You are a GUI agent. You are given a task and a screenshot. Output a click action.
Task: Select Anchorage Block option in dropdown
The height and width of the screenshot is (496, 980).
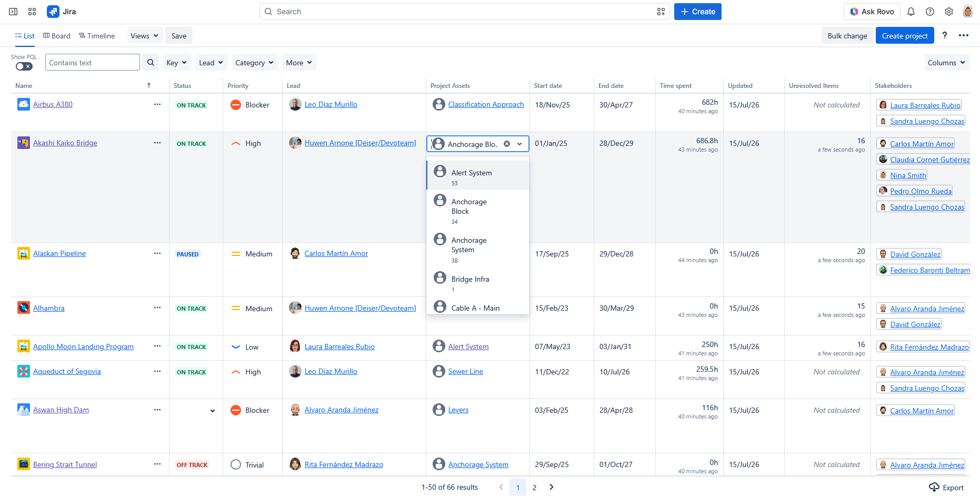[478, 209]
